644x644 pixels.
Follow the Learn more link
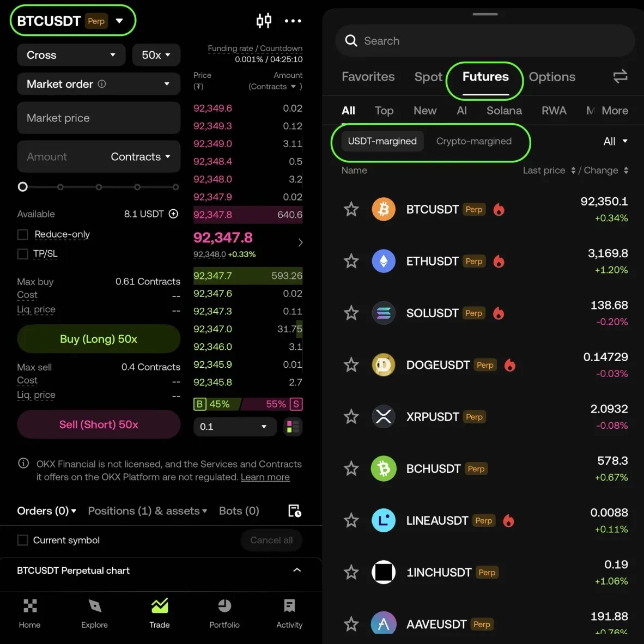265,477
